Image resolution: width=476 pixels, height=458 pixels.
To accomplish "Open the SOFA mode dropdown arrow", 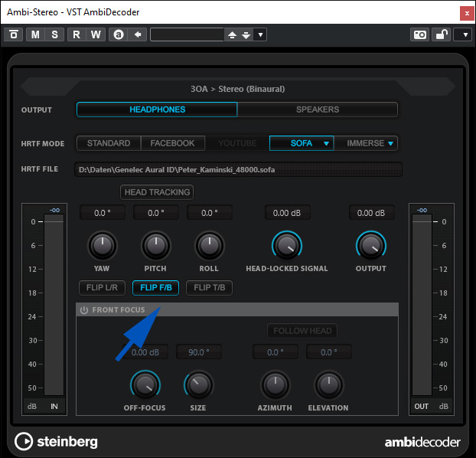I will [x=326, y=143].
